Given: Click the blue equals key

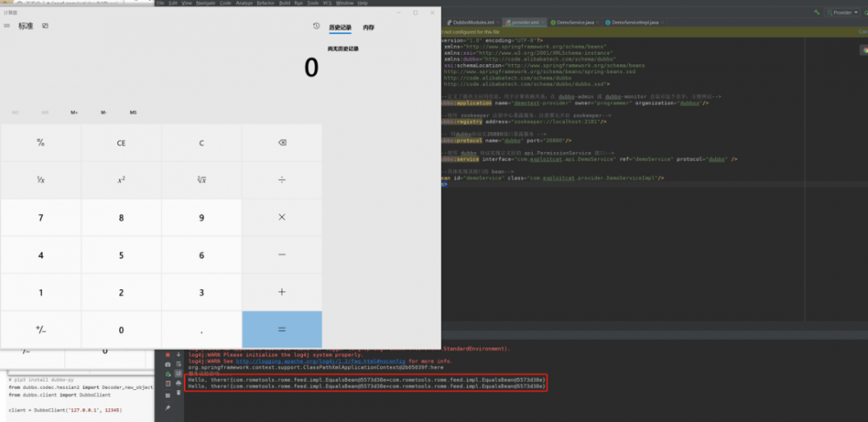Looking at the screenshot, I should click(x=282, y=329).
